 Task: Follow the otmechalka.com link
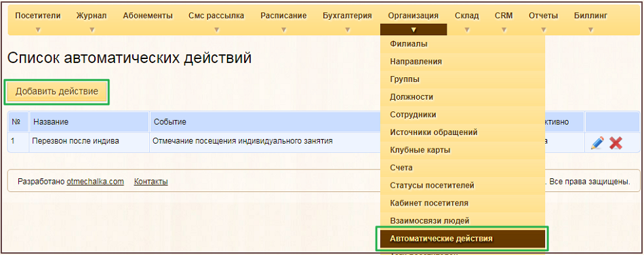96,182
